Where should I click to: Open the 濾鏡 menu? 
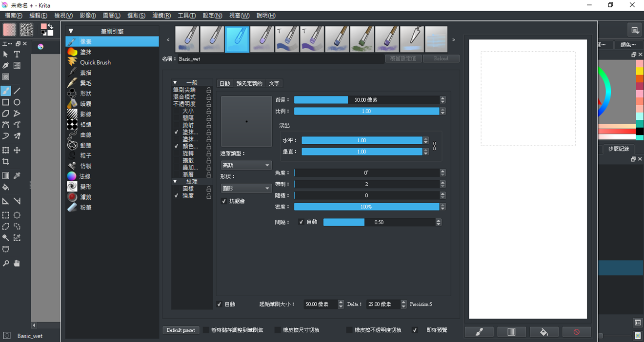pyautogui.click(x=161, y=16)
